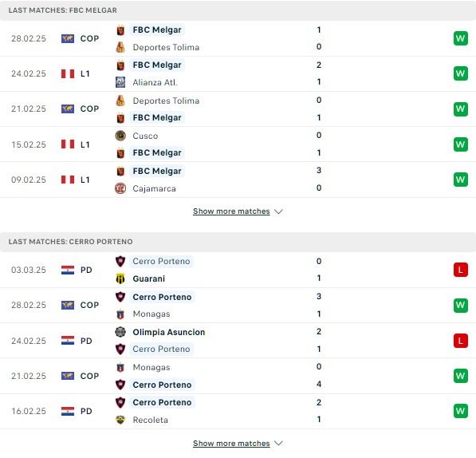Click Deportes Tolima crest in 28.02.25 match

point(120,47)
